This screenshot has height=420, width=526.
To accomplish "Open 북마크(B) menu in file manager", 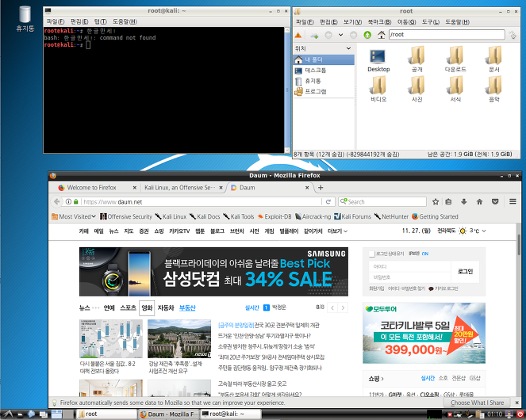I will [x=379, y=21].
